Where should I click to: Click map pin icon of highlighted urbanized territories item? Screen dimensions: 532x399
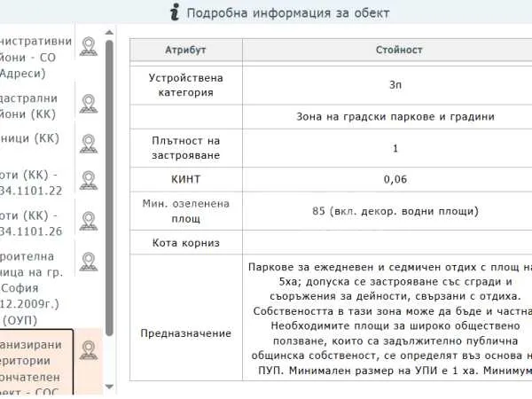tap(89, 350)
